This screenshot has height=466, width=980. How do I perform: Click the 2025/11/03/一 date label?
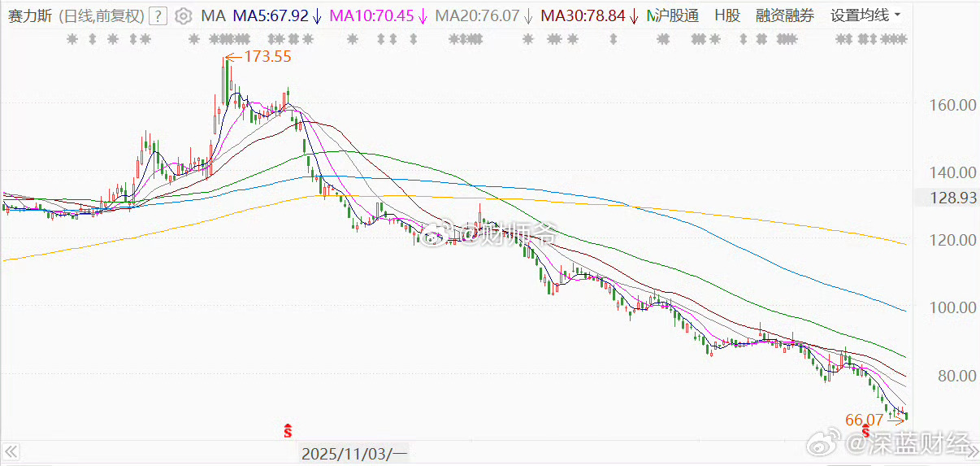pyautogui.click(x=354, y=453)
